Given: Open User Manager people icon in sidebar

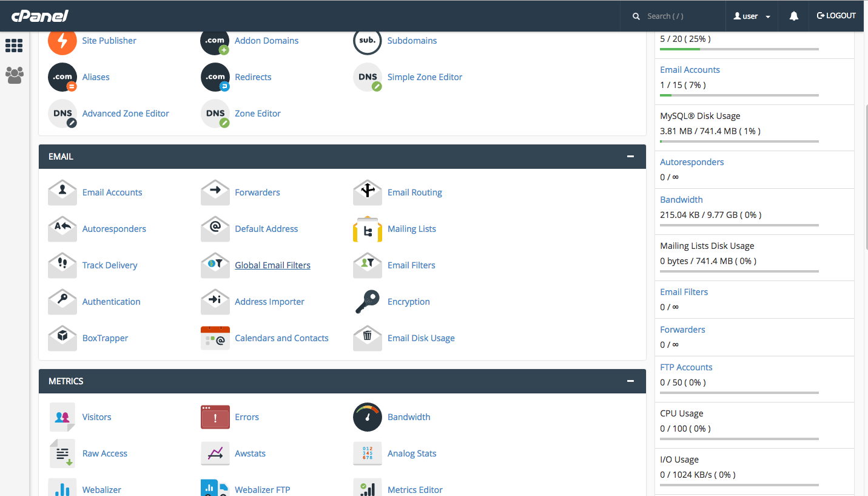Looking at the screenshot, I should pos(14,75).
